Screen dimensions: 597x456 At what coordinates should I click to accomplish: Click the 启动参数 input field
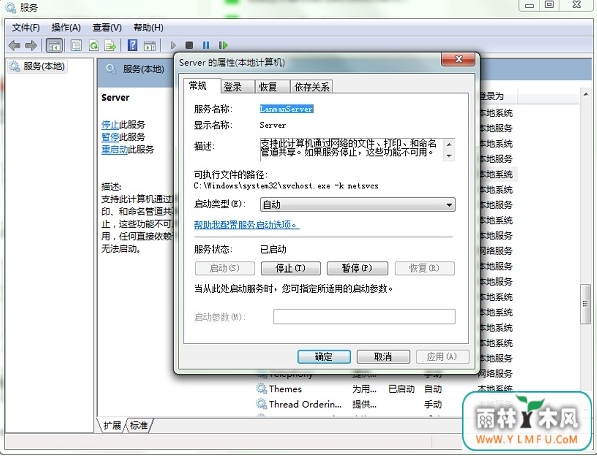(364, 317)
